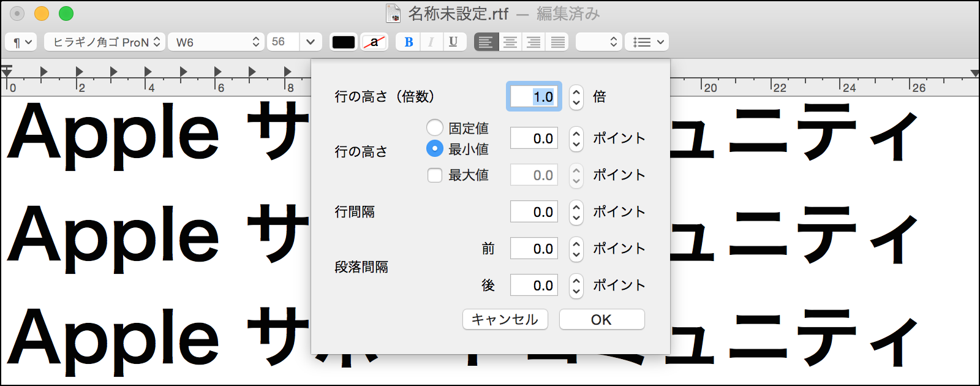Confirm spacing with the OK button
This screenshot has width=980, height=386.
click(601, 319)
